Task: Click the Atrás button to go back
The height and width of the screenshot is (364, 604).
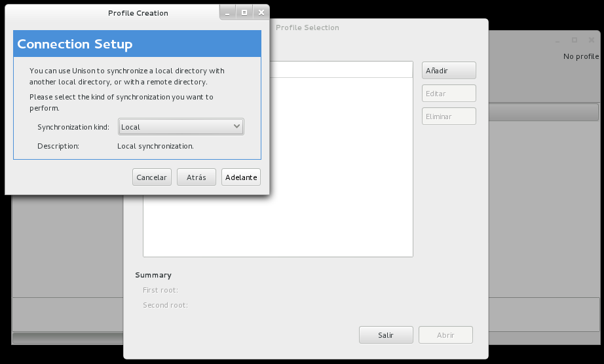Action: [x=197, y=177]
